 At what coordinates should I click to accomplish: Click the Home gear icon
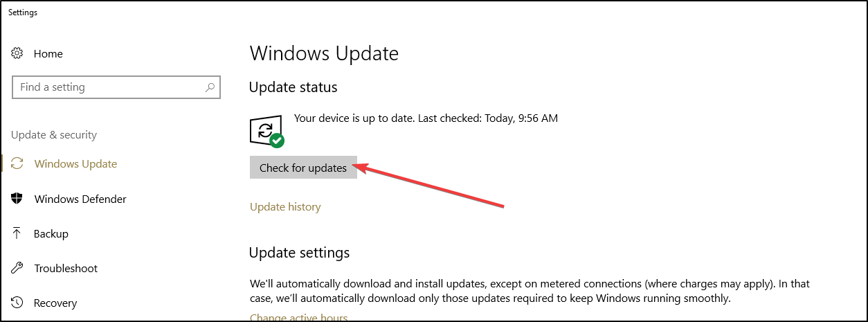coord(18,53)
